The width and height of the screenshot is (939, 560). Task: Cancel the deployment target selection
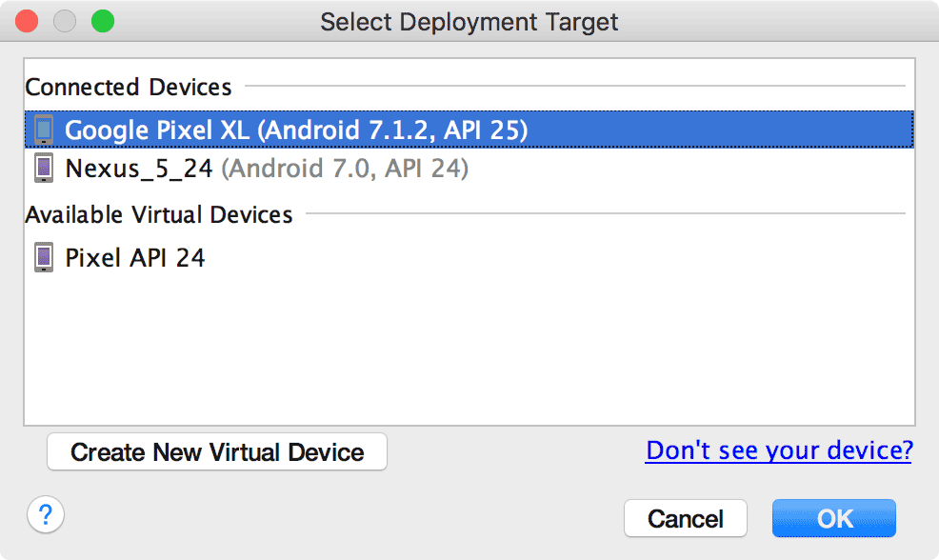[x=686, y=518]
